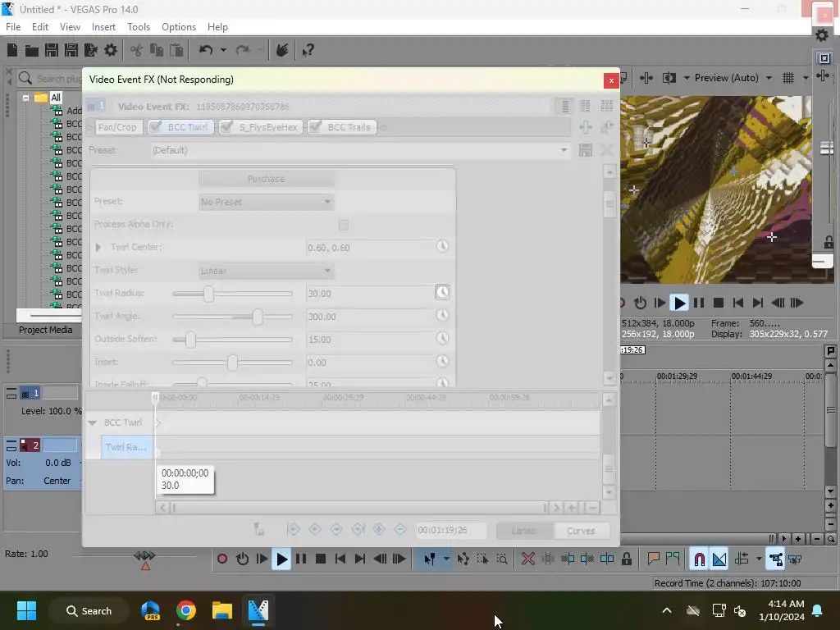Screen dimensions: 840x630
Task: Toggle the Twirl Angle animate clock
Action: click(x=442, y=316)
